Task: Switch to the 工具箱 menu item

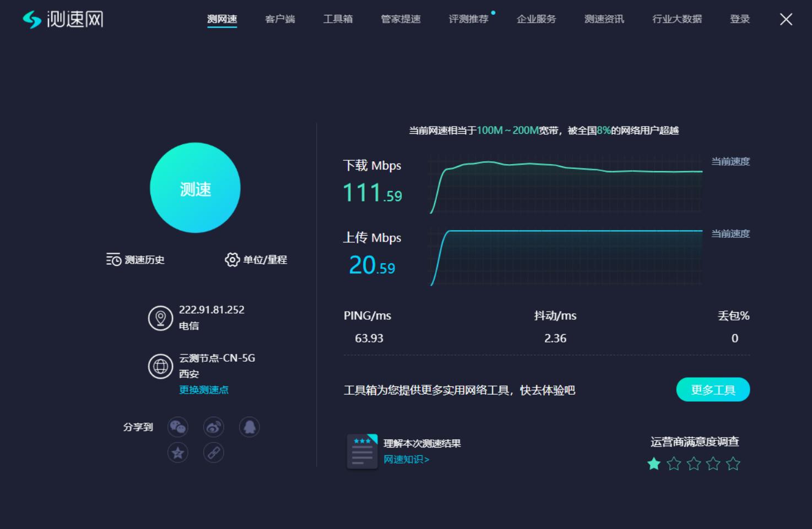Action: [338, 18]
